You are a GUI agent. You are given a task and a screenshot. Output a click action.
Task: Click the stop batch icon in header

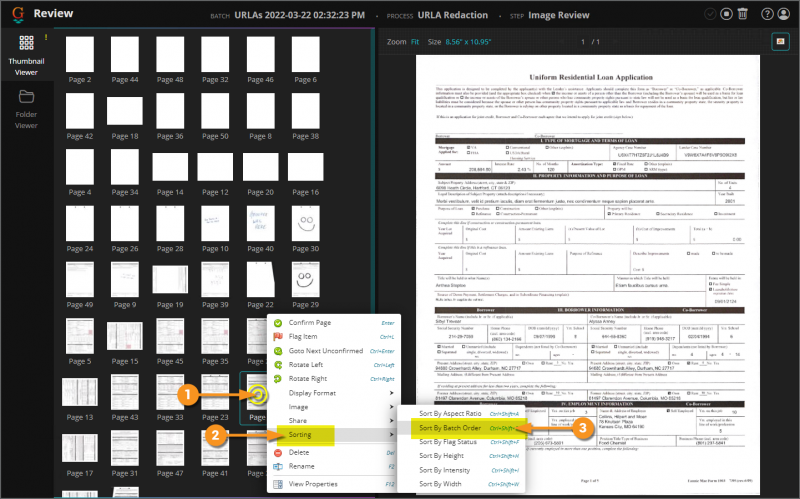727,14
